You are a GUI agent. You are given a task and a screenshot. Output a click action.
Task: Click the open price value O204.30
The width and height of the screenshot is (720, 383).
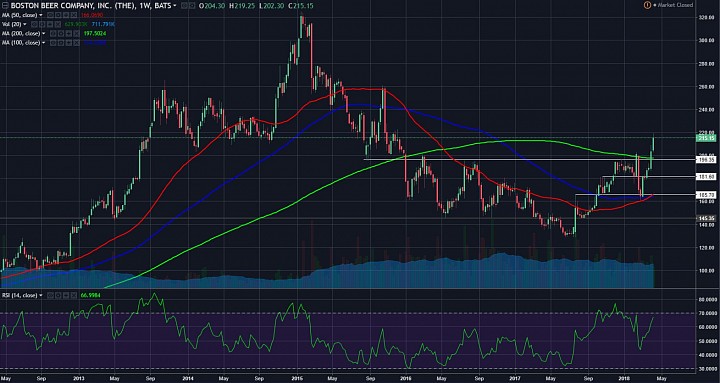click(212, 6)
